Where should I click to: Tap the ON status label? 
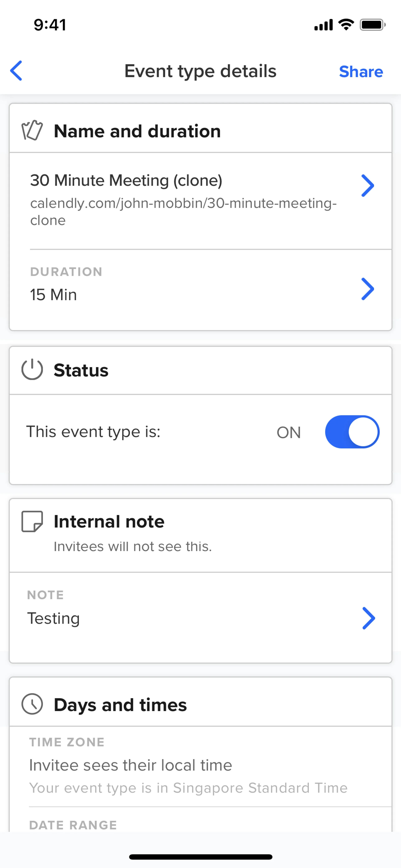[288, 432]
